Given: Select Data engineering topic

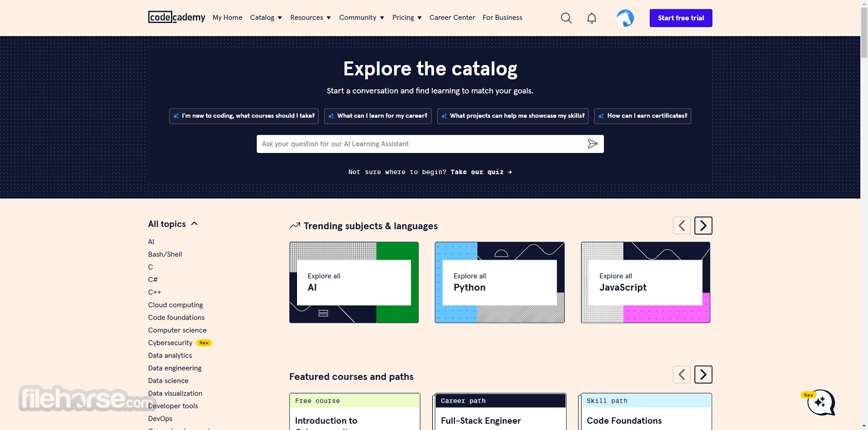Looking at the screenshot, I should click(x=175, y=368).
